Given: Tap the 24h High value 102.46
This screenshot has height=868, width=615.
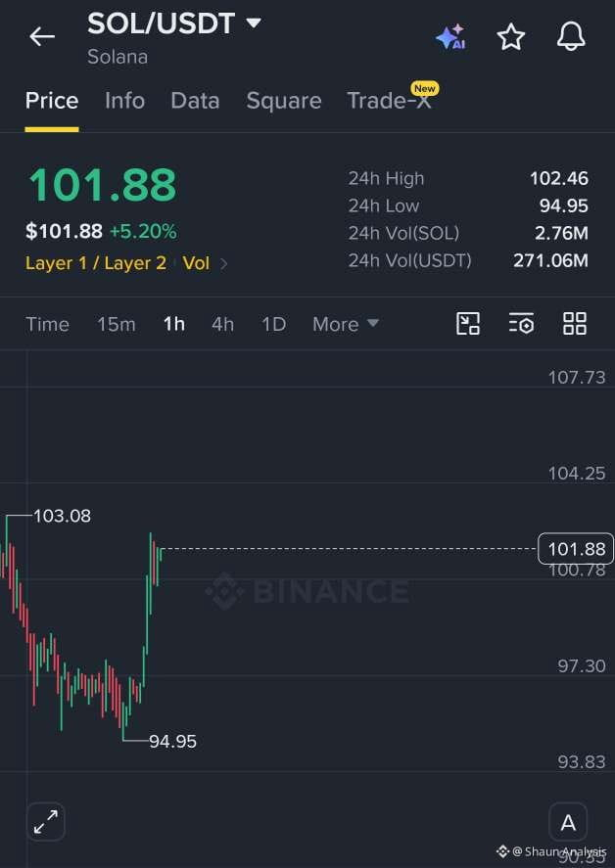Looking at the screenshot, I should pos(558,178).
